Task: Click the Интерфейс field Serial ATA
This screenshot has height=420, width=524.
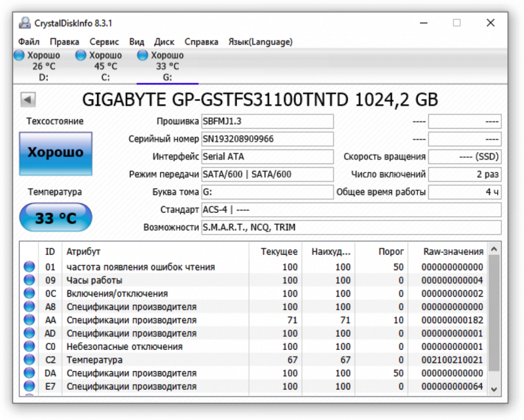Action: tap(267, 157)
